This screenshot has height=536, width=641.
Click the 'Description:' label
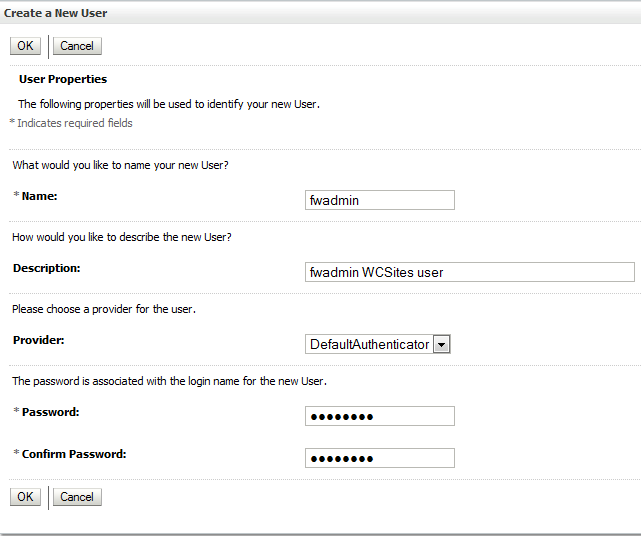(47, 268)
